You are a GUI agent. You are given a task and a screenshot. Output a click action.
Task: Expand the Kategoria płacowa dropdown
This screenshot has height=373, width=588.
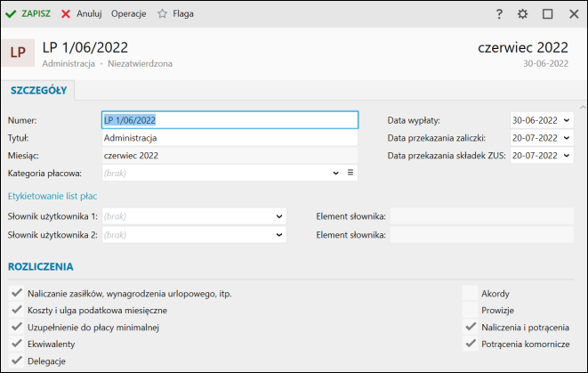[335, 173]
